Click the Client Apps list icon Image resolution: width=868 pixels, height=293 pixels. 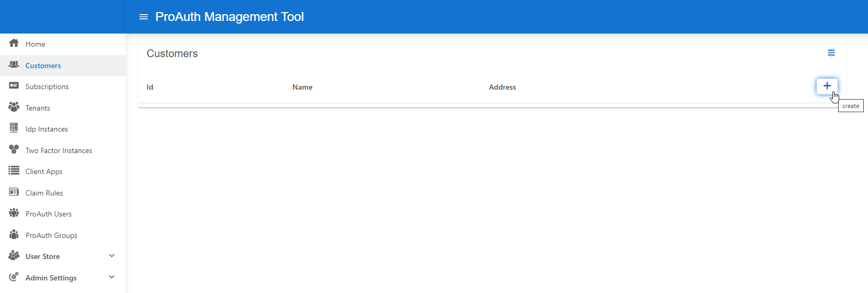click(14, 171)
